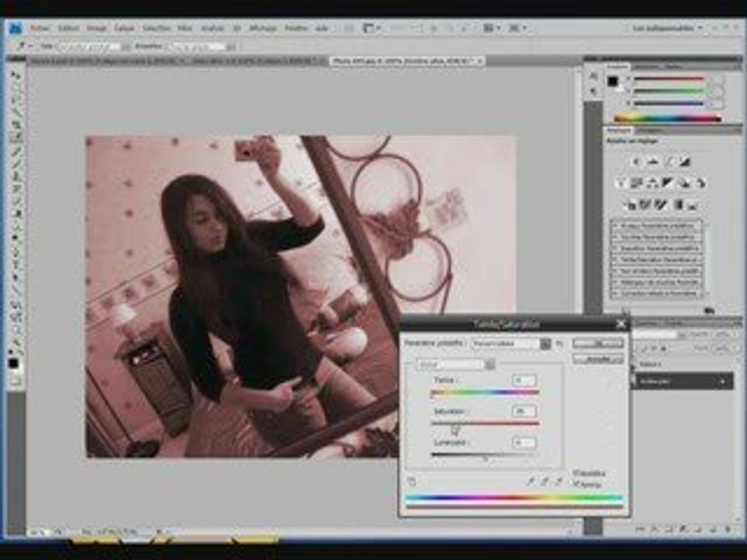Expand the Teinte/Saturation presets row
Image resolution: width=747 pixels, height=560 pixels.
click(615, 260)
